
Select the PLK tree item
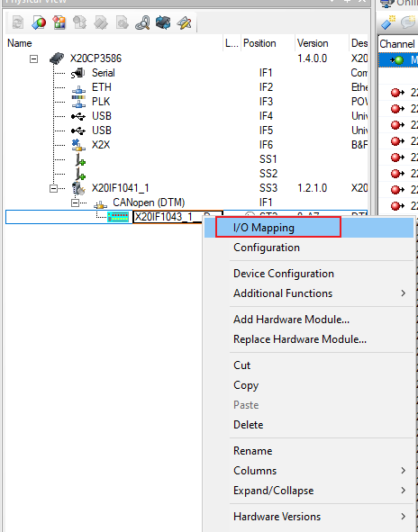[101, 102]
